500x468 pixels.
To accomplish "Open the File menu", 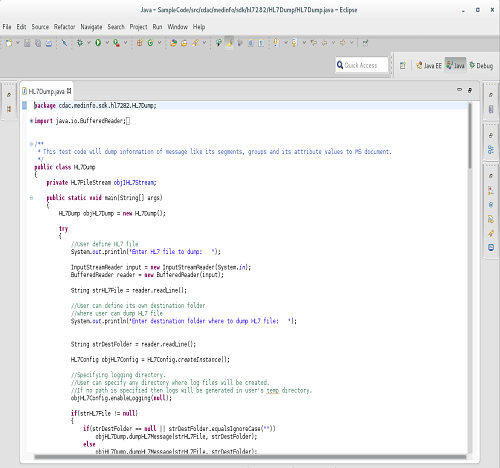I will click(7, 27).
